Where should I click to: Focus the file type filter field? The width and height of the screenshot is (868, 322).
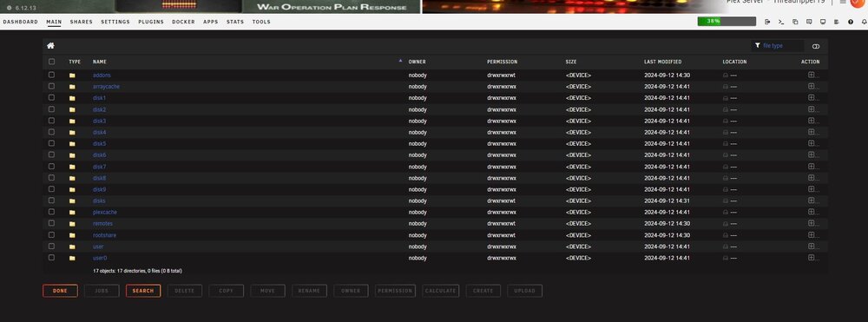pos(777,46)
